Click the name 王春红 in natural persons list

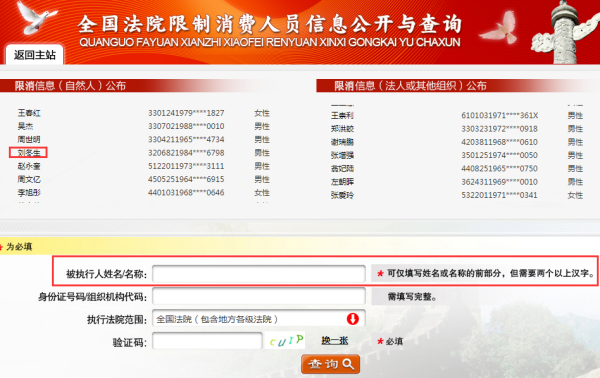(29, 113)
